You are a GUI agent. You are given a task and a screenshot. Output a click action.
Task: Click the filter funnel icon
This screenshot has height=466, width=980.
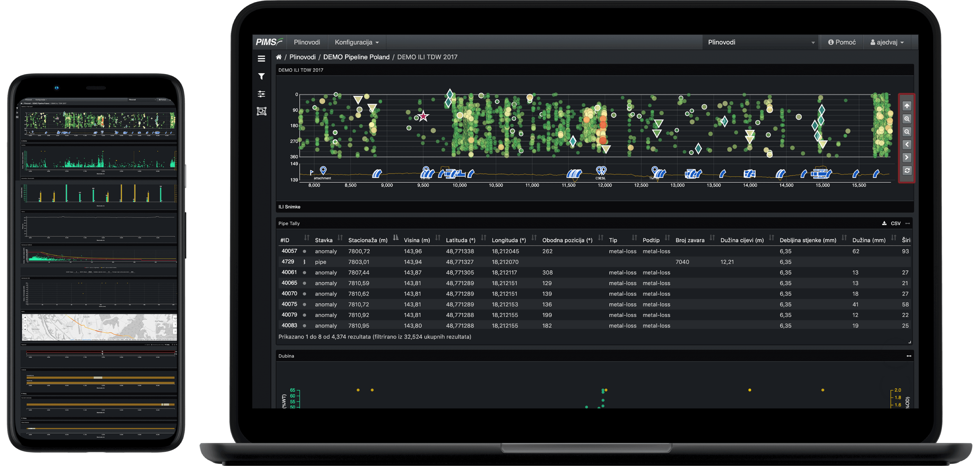[261, 77]
